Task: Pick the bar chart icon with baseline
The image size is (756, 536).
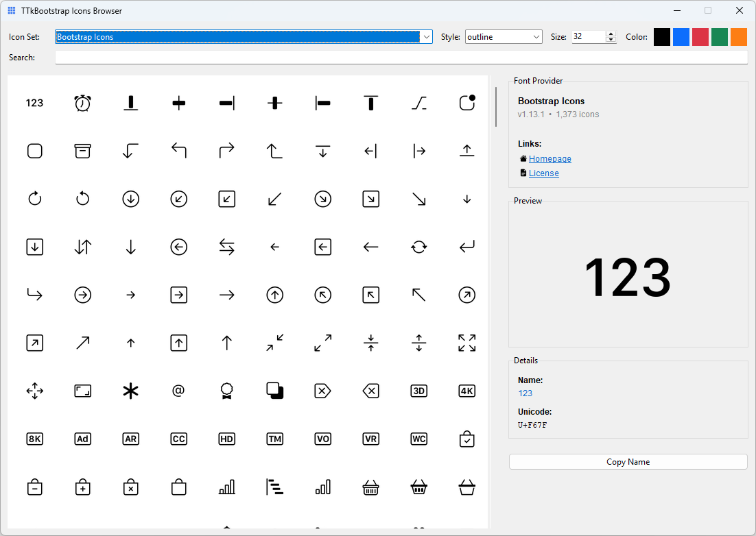Action: [x=226, y=487]
